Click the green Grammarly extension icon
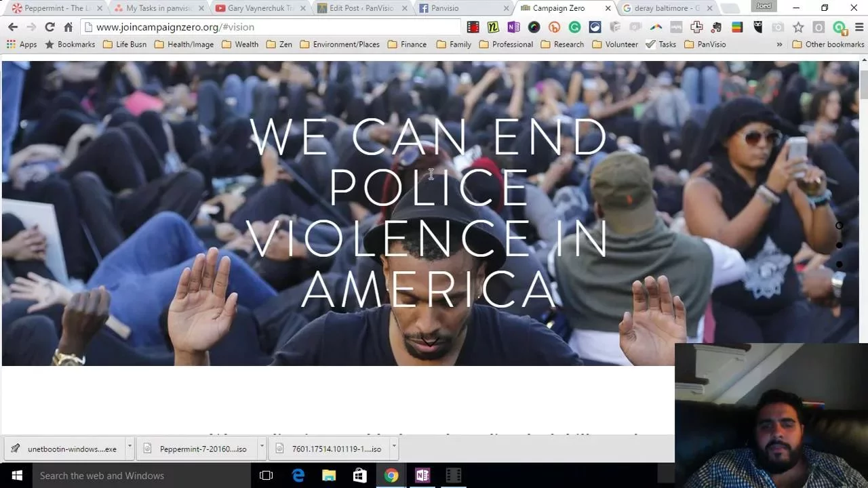 (574, 27)
